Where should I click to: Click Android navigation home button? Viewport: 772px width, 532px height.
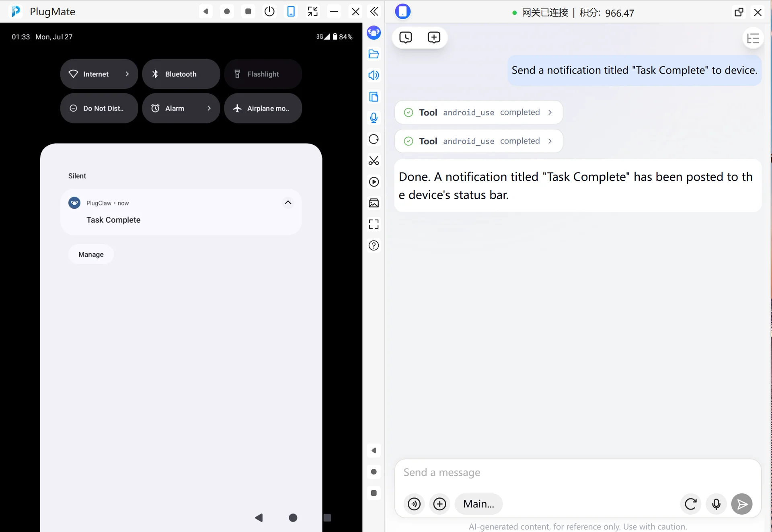(293, 518)
